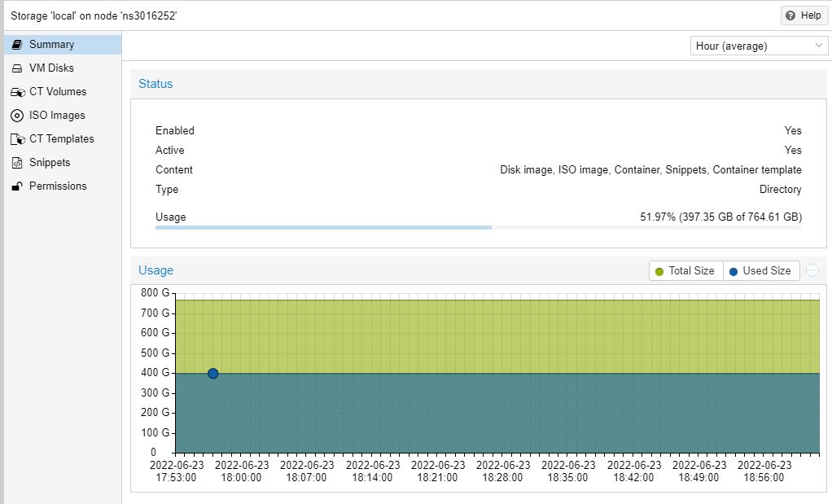The height and width of the screenshot is (504, 832).
Task: Switch to the ISO Images view
Action: (x=57, y=116)
